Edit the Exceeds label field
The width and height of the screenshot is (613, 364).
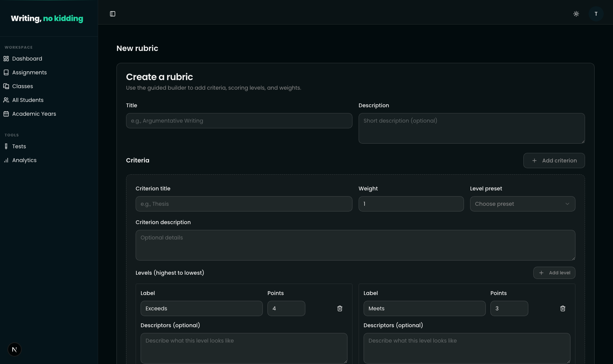[202, 308]
